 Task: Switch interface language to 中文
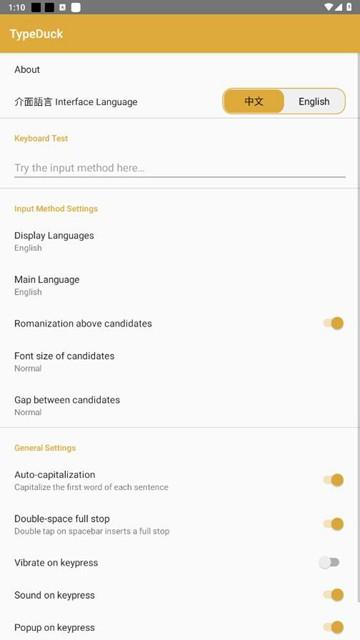pyautogui.click(x=253, y=101)
